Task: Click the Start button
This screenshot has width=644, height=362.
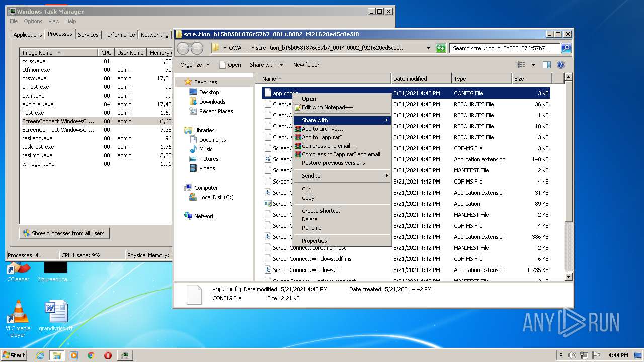Action: tap(14, 355)
